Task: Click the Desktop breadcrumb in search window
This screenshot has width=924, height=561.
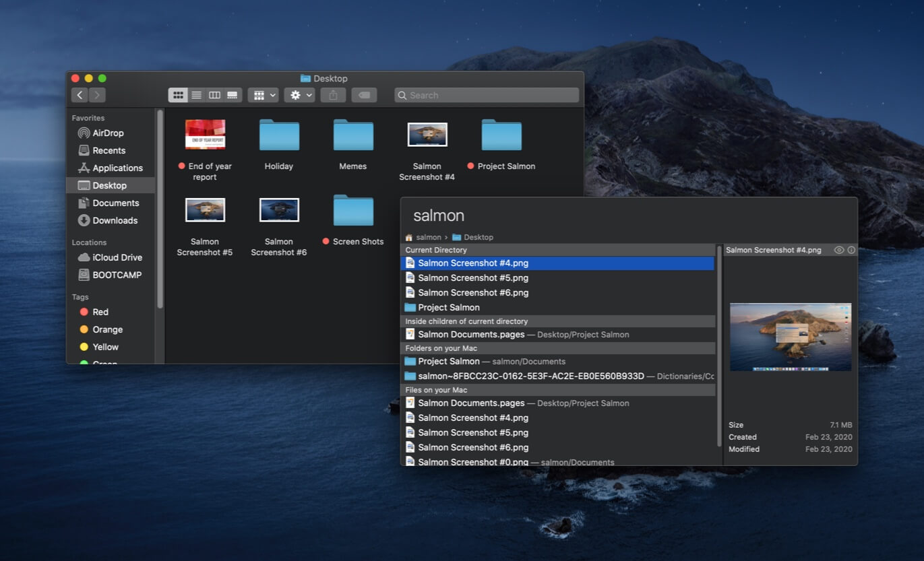Action: pos(472,237)
